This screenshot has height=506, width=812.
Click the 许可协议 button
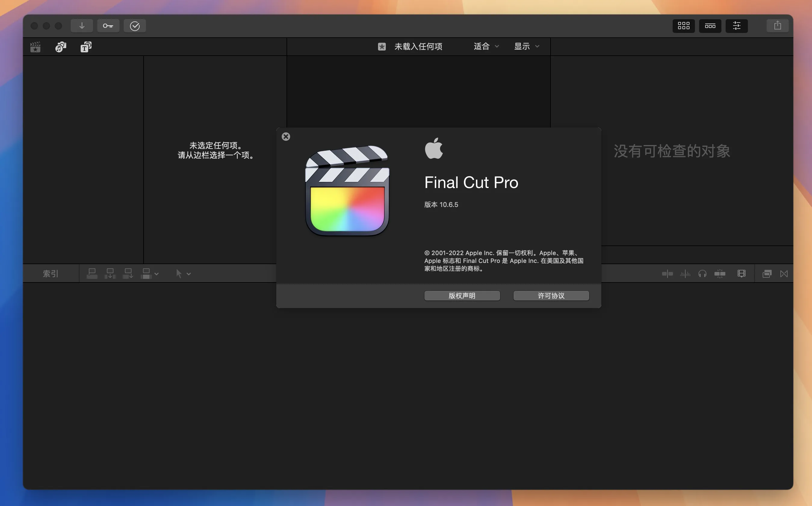[x=551, y=295]
